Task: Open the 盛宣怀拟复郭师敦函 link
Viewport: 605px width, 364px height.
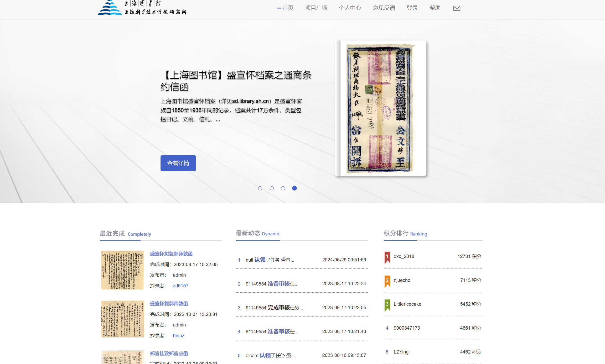Action: [x=171, y=254]
